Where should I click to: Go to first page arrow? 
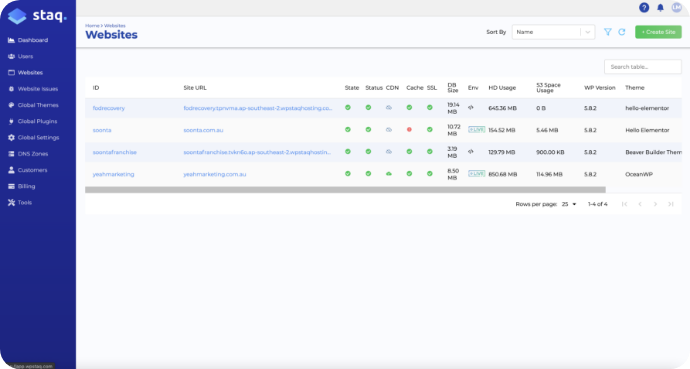(x=624, y=204)
